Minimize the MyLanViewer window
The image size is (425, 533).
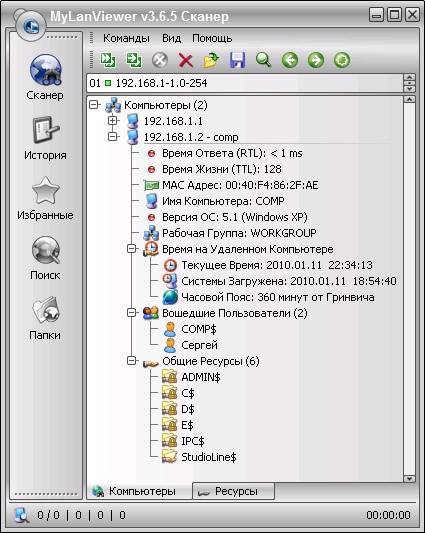pos(376,15)
